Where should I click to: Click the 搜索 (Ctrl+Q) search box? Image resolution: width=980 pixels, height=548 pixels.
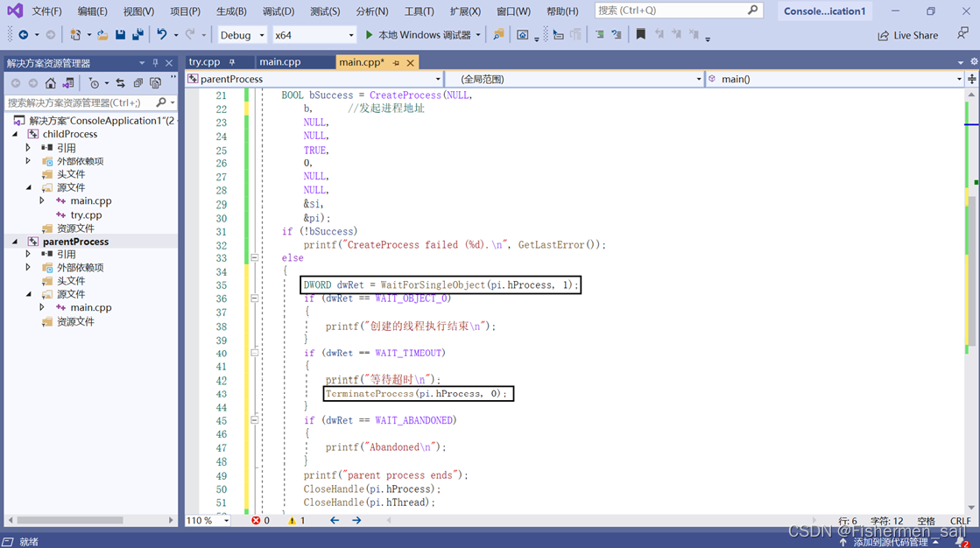(679, 11)
